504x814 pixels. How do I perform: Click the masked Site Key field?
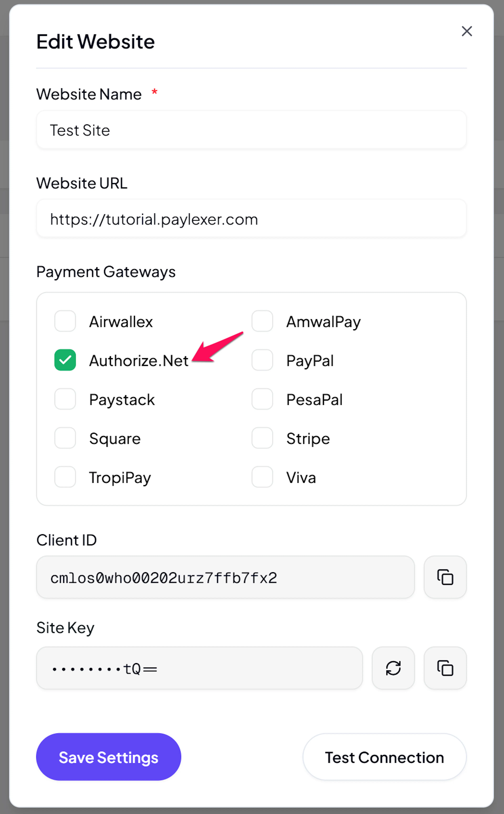click(x=199, y=668)
